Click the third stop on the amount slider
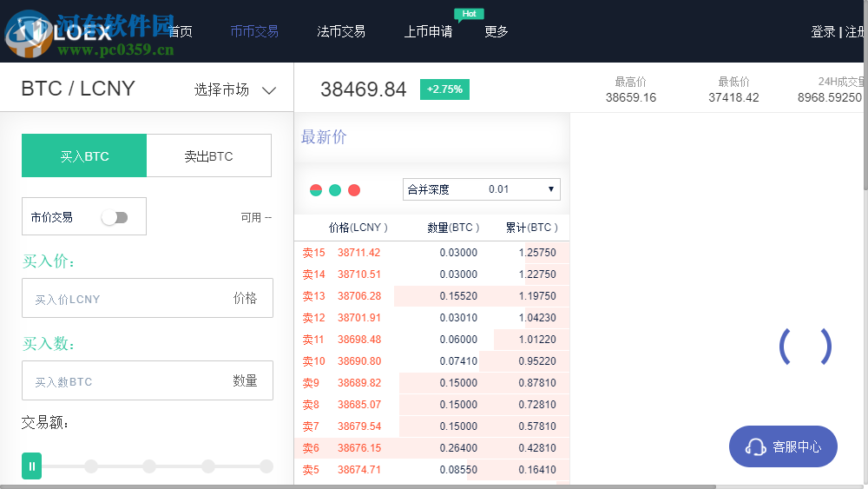 [x=149, y=466]
